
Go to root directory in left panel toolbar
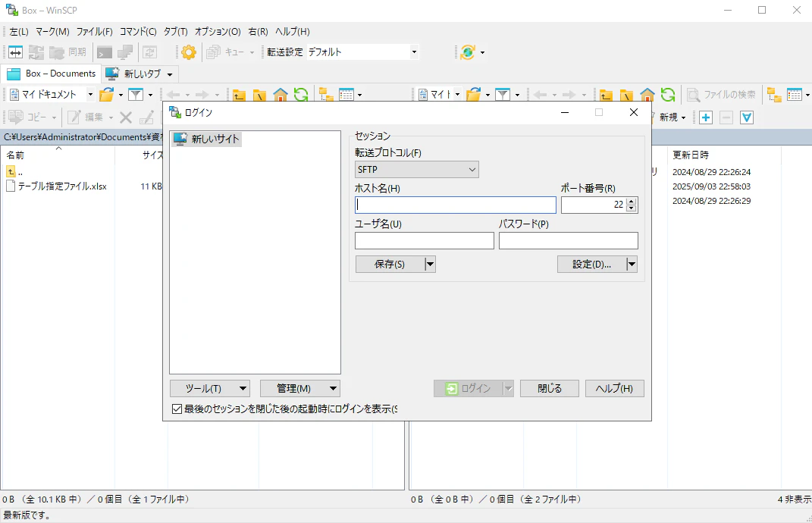pyautogui.click(x=259, y=94)
